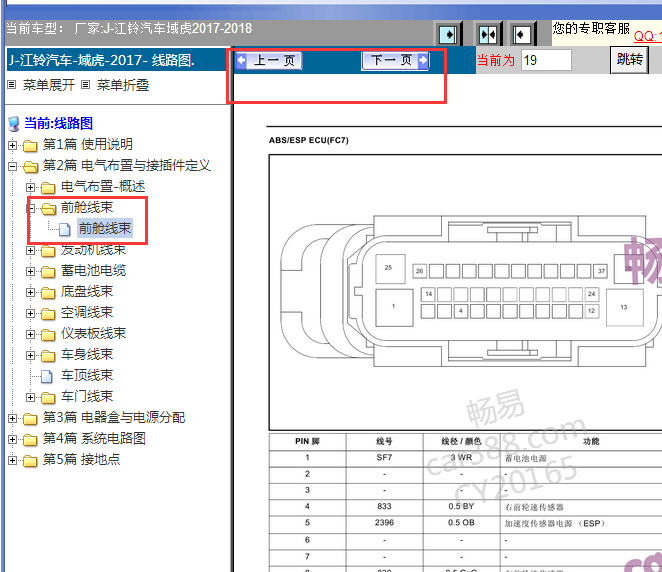Viewport: 662px width, 572px height.
Task: Expand the 第1篇 使用说明 node
Action: coord(12,145)
